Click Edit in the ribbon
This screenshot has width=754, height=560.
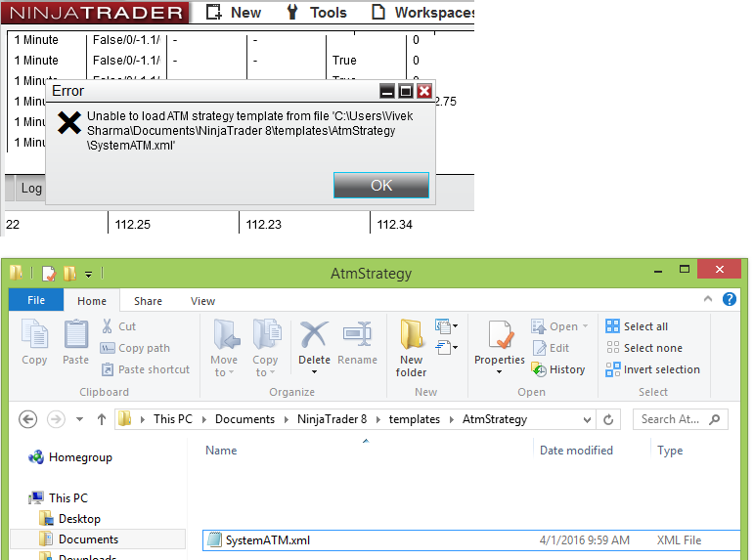point(551,348)
